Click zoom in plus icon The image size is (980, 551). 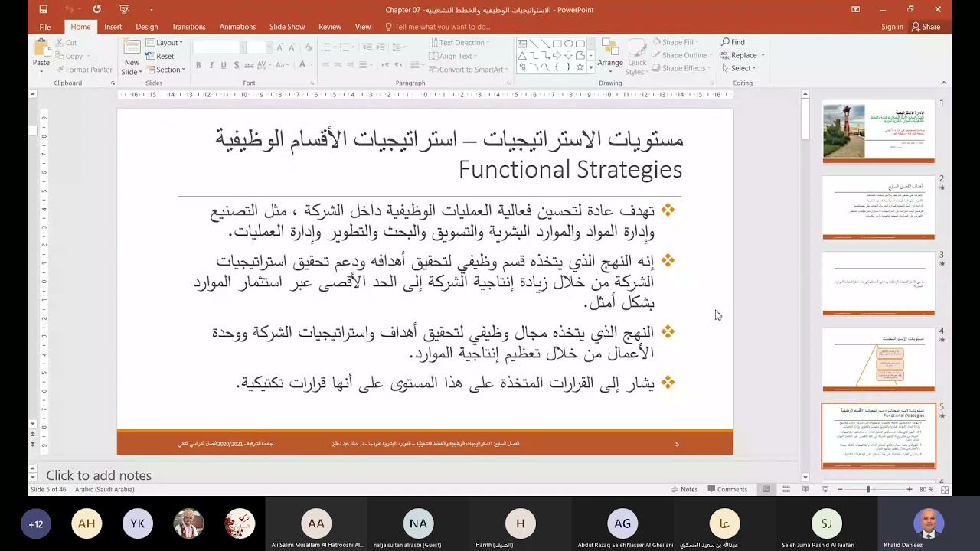(x=910, y=489)
